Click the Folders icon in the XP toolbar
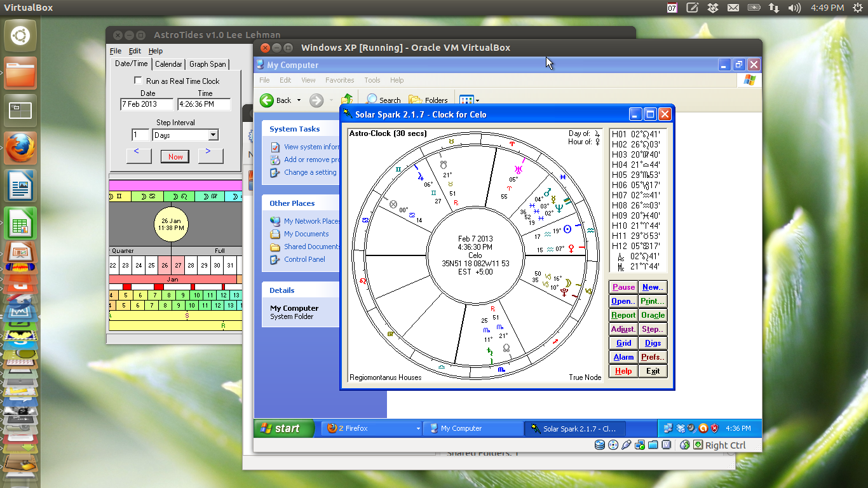 (x=429, y=100)
